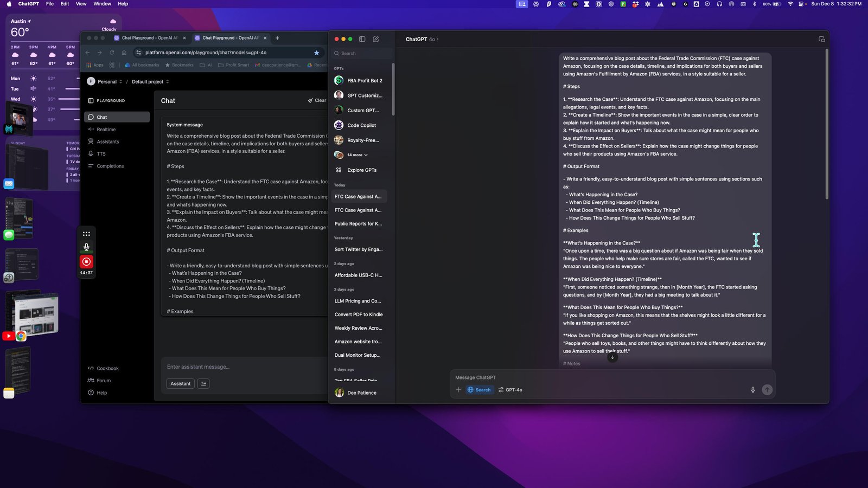Open the GPT-4o model picker in the composer

pyautogui.click(x=510, y=390)
